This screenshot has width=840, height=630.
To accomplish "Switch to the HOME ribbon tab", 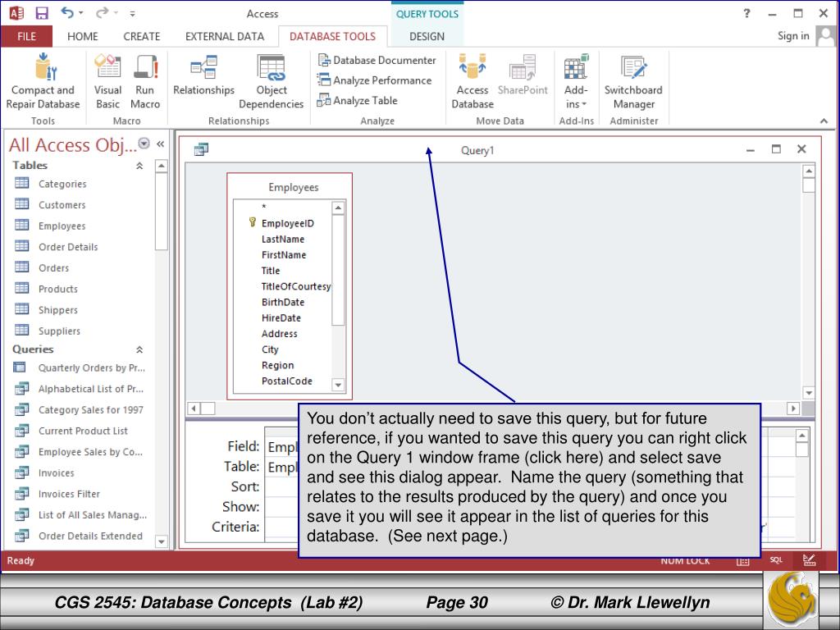I will [x=83, y=36].
